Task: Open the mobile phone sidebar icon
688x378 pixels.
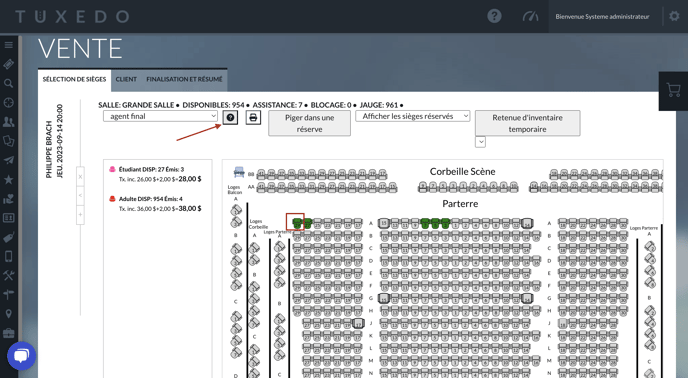Action: coord(8,256)
